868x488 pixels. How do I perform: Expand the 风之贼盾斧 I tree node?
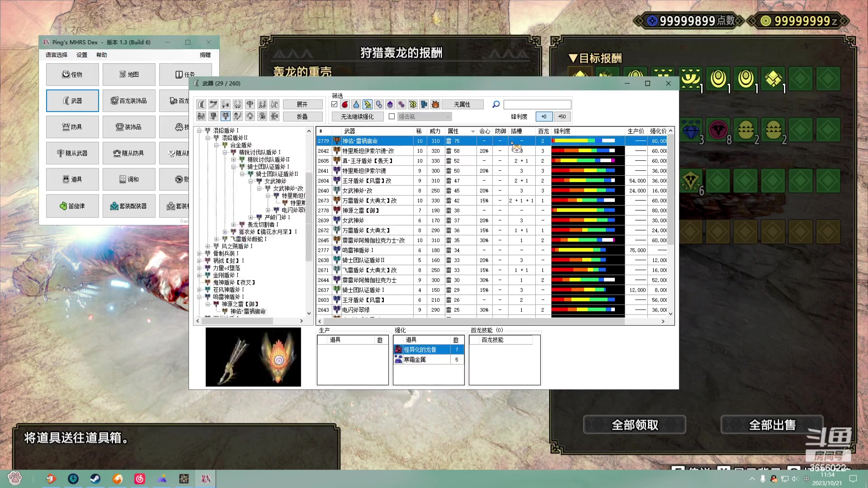208,246
